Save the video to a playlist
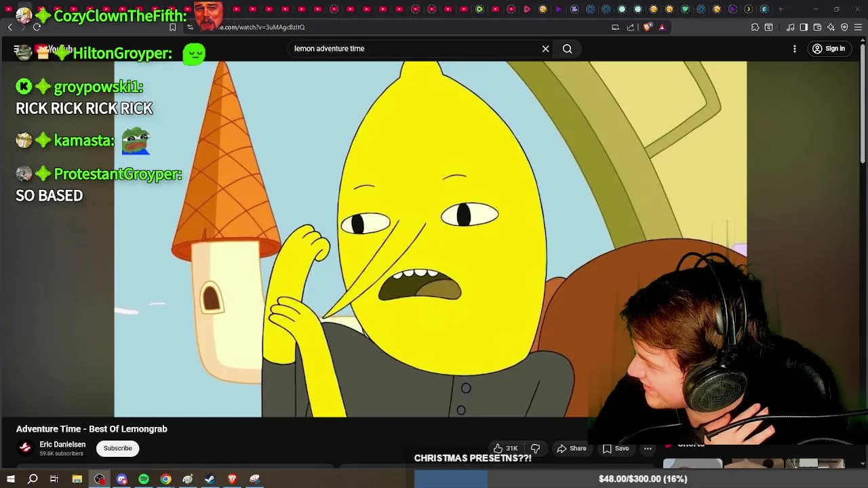Screen dimensions: 868x488 (x=616, y=448)
